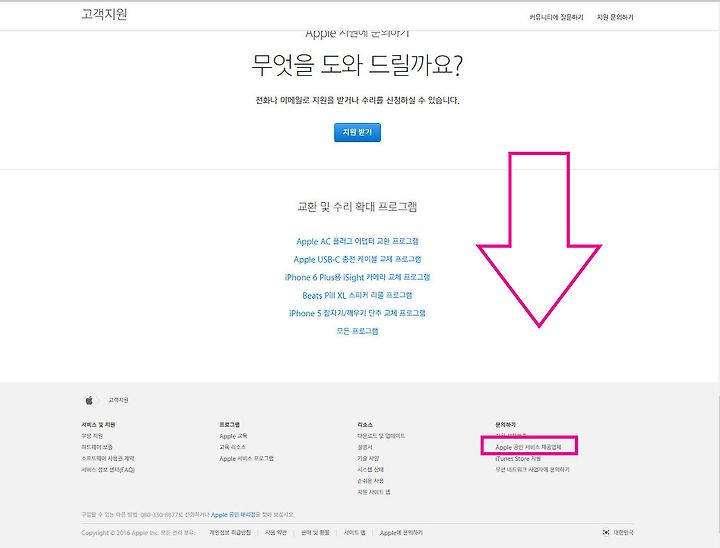
Task: Open 소프트웨어 사용권 계약 footer link
Action: coord(108,458)
